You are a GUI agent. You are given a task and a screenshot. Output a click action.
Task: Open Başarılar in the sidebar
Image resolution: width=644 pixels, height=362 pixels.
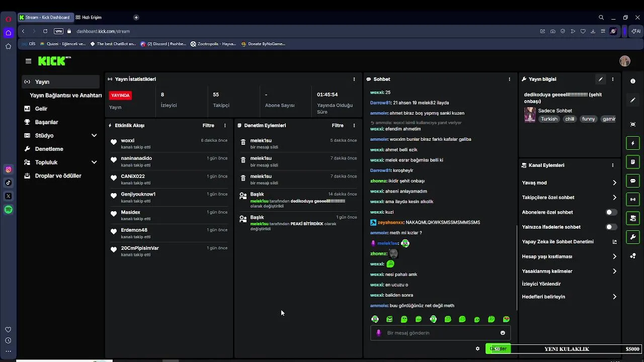click(61, 122)
